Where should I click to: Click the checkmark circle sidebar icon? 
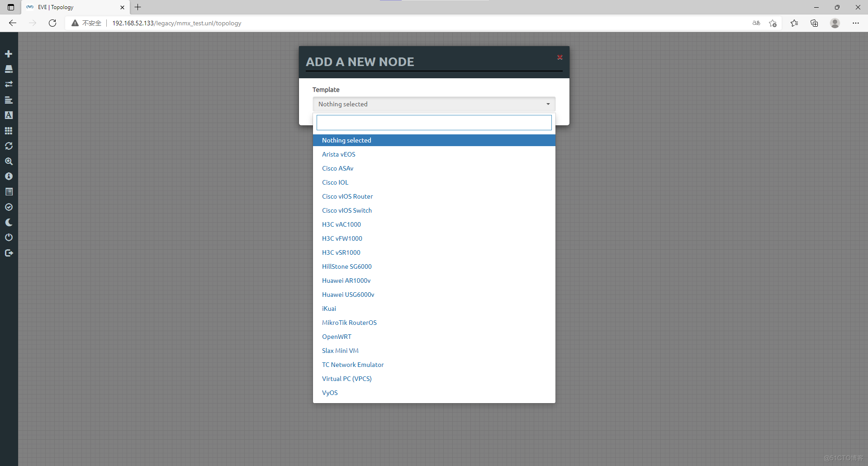tap(9, 207)
